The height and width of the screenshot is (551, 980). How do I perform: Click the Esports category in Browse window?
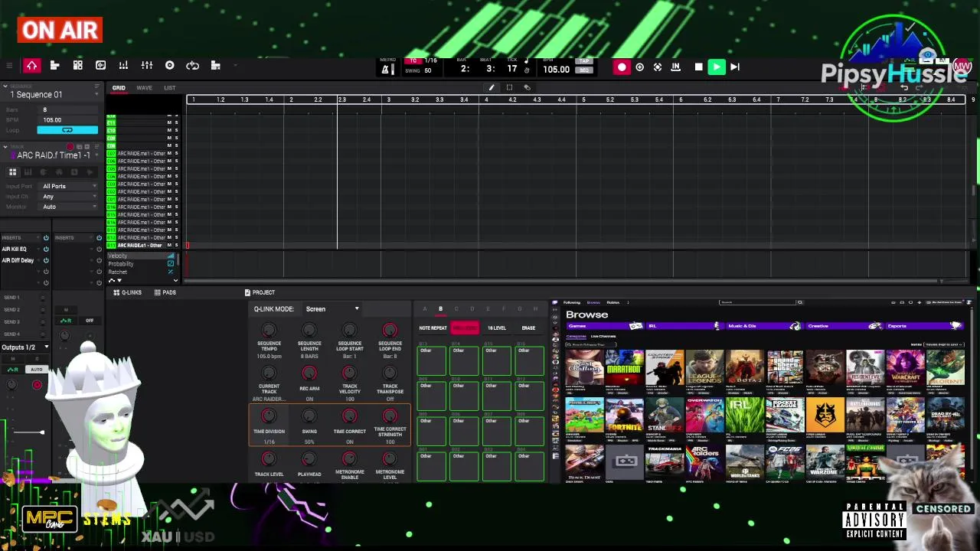(x=923, y=326)
